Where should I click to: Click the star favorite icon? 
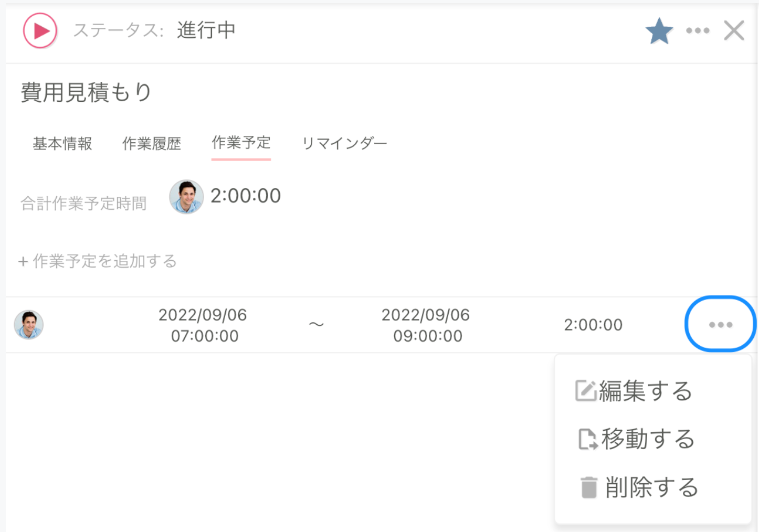coord(659,30)
